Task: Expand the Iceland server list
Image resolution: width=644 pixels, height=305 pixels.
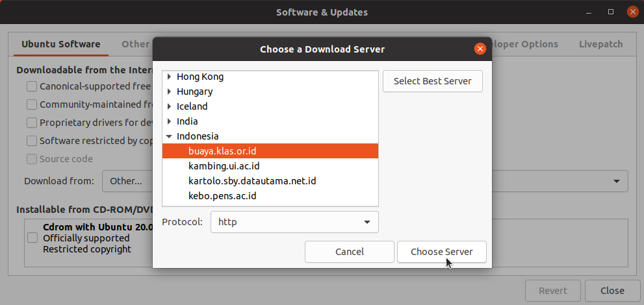Action: pyautogui.click(x=169, y=106)
